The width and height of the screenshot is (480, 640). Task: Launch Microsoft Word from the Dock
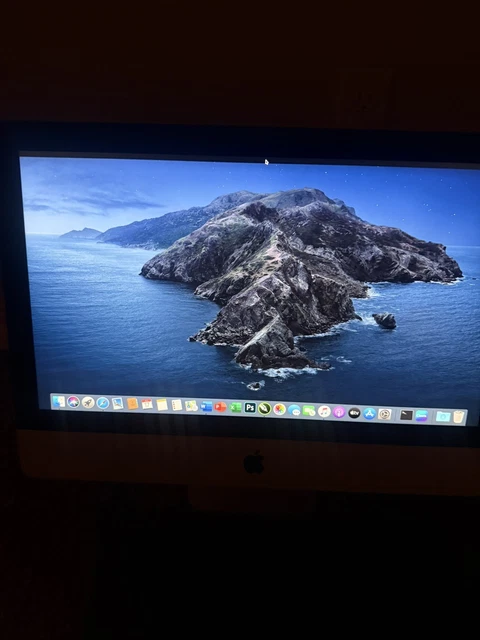(207, 406)
